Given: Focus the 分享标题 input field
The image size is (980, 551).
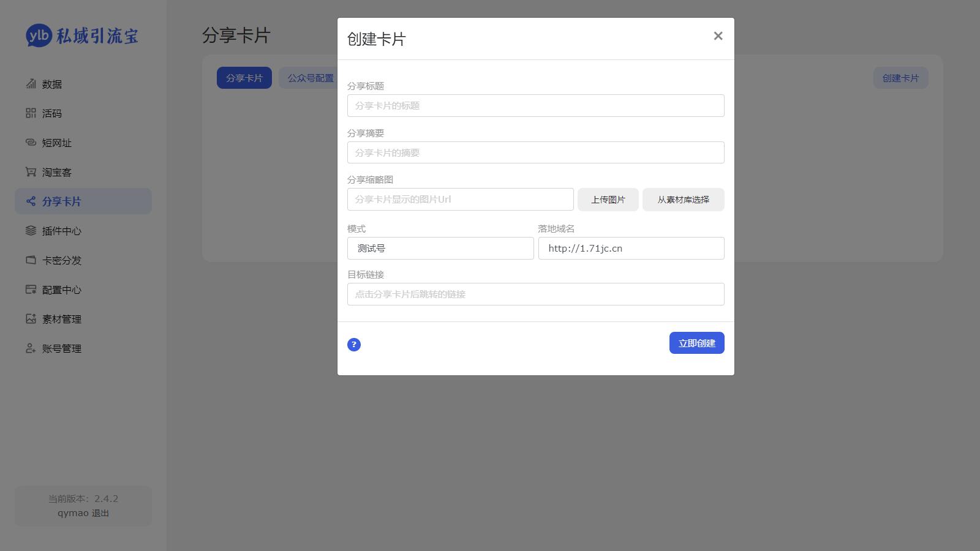Looking at the screenshot, I should 535,106.
